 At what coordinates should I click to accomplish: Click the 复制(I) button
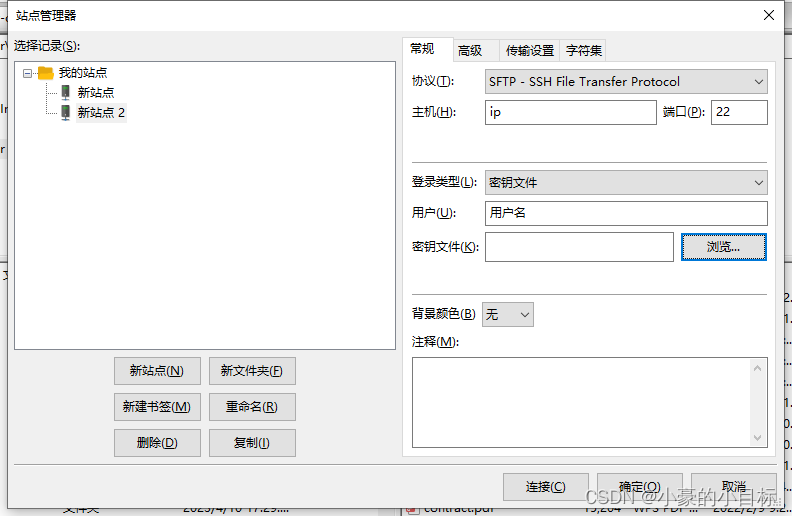coord(252,443)
